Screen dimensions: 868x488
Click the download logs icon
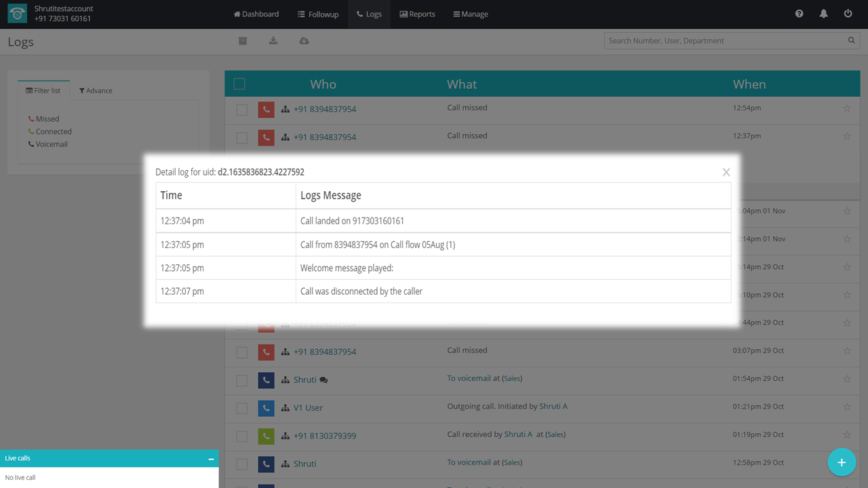tap(273, 41)
